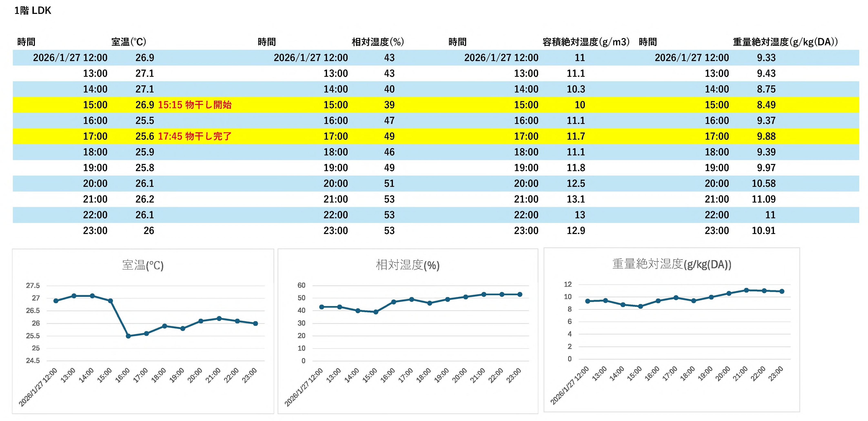The width and height of the screenshot is (868, 421).
Task: Click the relative humidity value 51 cell
Action: click(x=389, y=184)
